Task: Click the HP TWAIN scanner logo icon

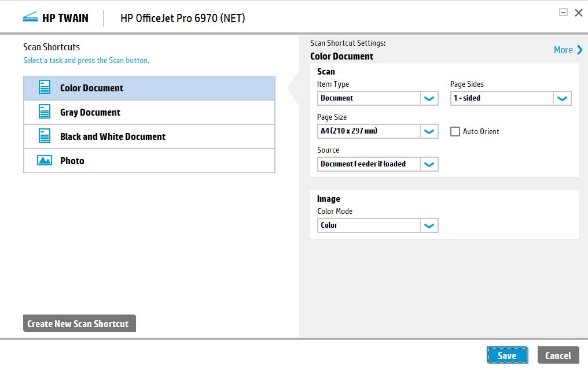Action: [30, 18]
